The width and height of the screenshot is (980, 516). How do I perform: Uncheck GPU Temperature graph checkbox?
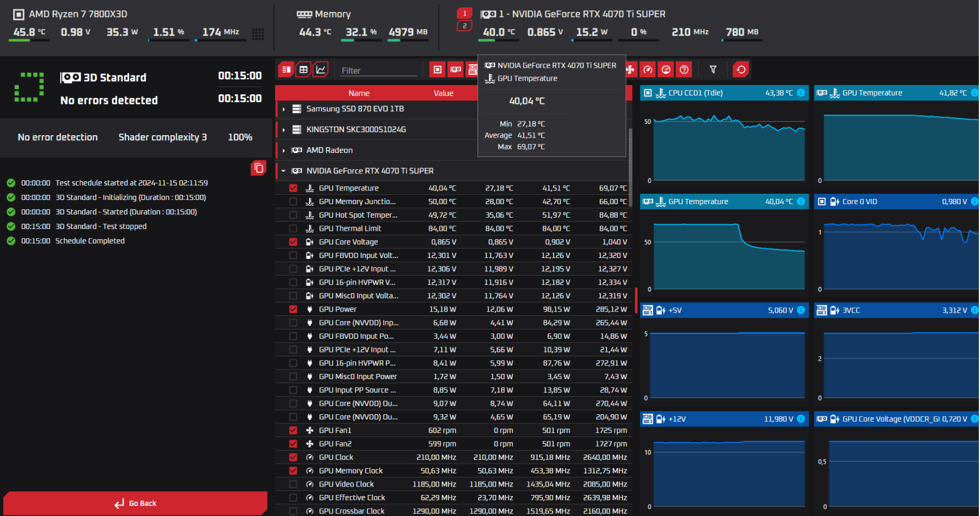[x=293, y=188]
